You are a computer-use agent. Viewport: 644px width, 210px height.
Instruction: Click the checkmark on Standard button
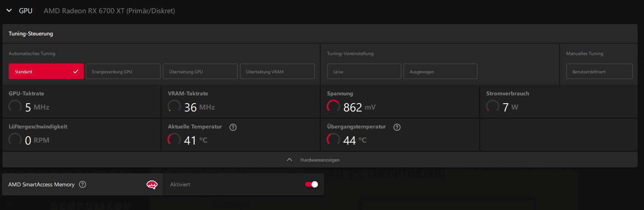(76, 71)
